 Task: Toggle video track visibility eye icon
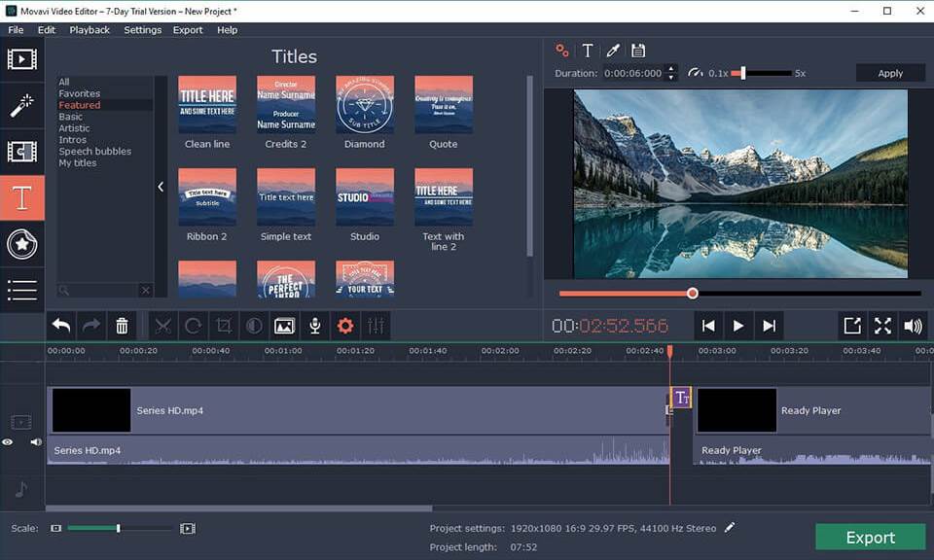click(x=8, y=442)
